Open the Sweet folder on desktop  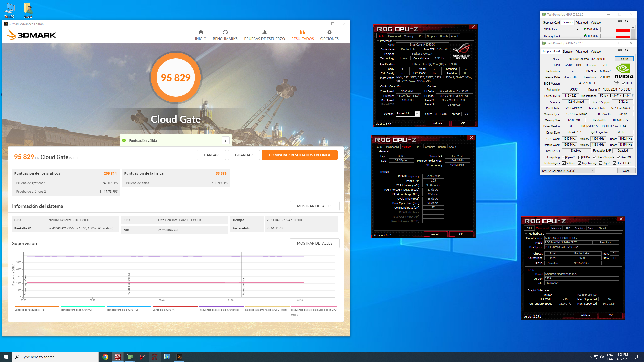(28, 11)
